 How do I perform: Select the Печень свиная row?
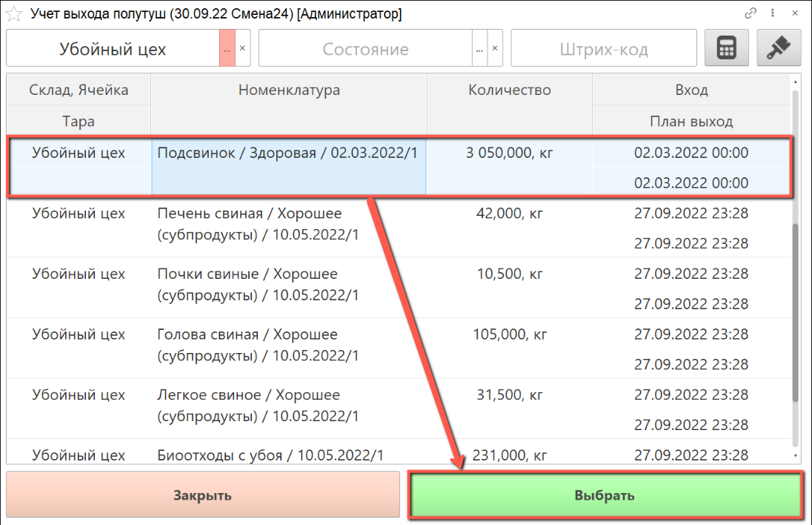[289, 224]
